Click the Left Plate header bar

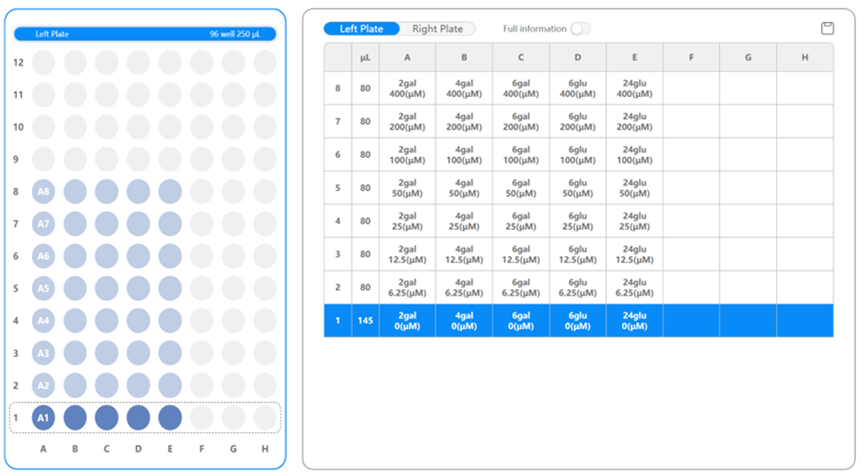pyautogui.click(x=144, y=34)
